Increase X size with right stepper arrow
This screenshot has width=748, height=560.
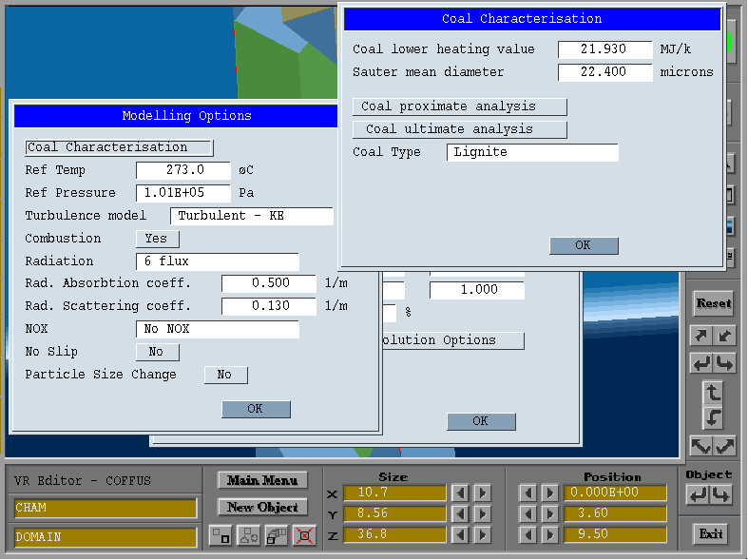point(483,492)
